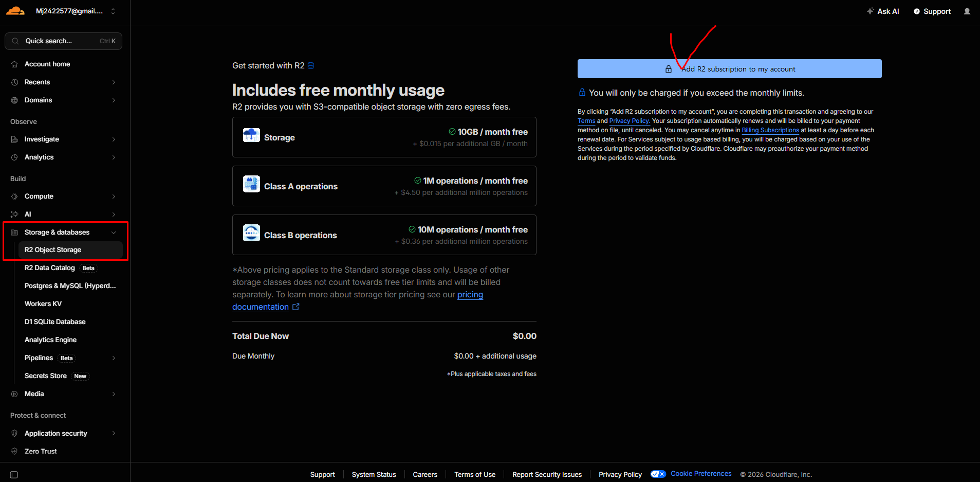Image resolution: width=980 pixels, height=482 pixels.
Task: Click the Zero Trust sidebar icon
Action: pyautogui.click(x=14, y=452)
